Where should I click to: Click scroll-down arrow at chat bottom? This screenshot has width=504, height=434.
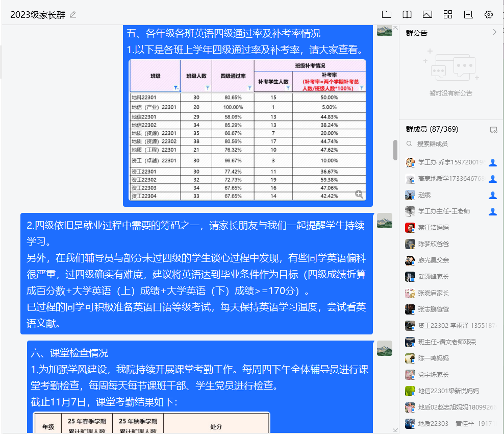[x=395, y=429]
